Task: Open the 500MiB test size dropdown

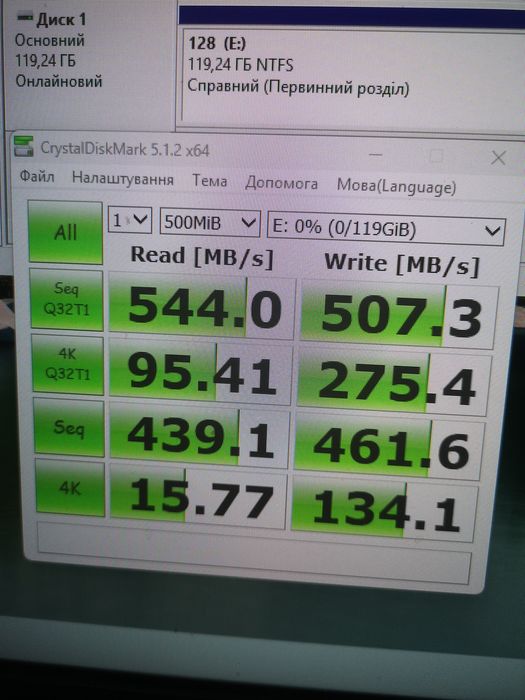Action: [x=210, y=222]
